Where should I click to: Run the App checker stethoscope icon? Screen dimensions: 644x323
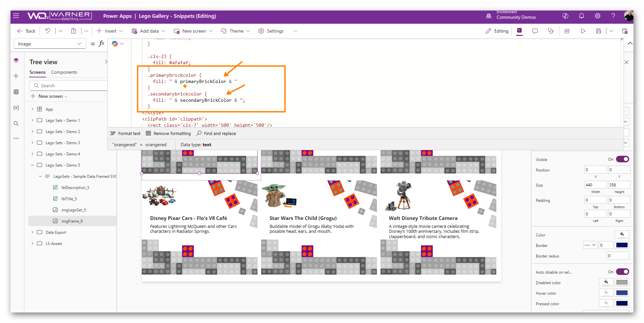(551, 31)
